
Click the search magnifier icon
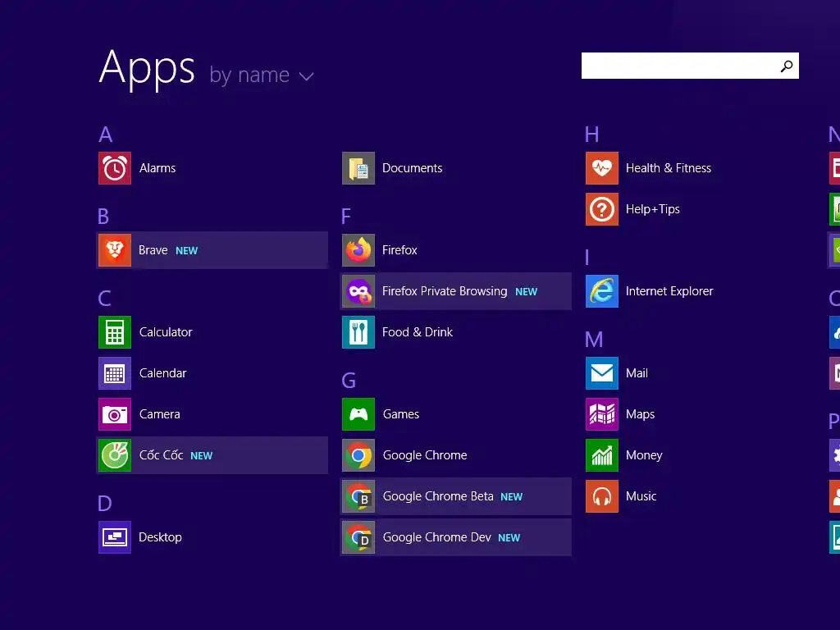pyautogui.click(x=787, y=66)
